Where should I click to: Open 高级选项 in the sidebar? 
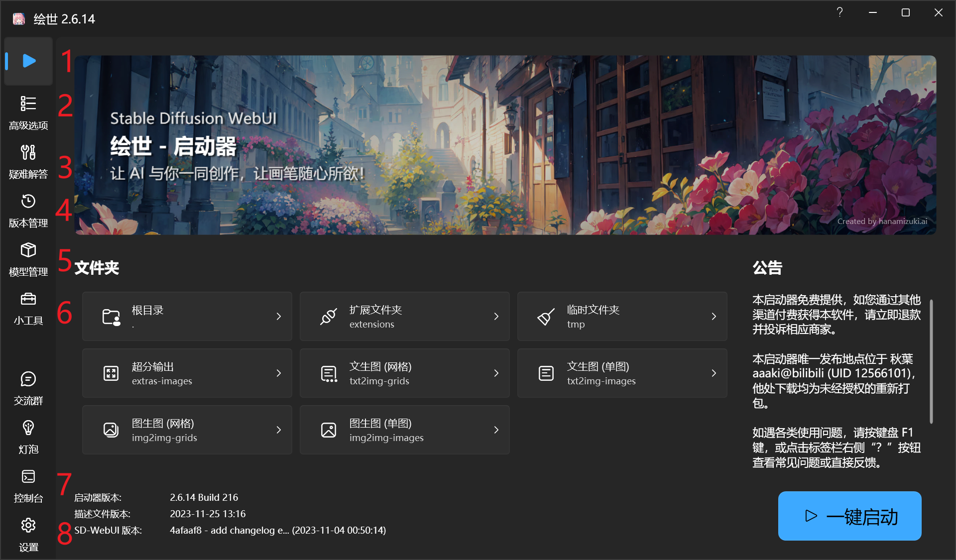pos(28,112)
